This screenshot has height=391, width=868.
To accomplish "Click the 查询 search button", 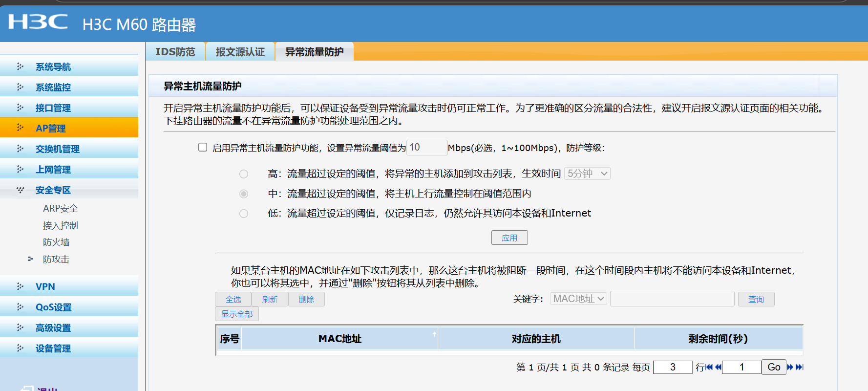I will pyautogui.click(x=756, y=299).
